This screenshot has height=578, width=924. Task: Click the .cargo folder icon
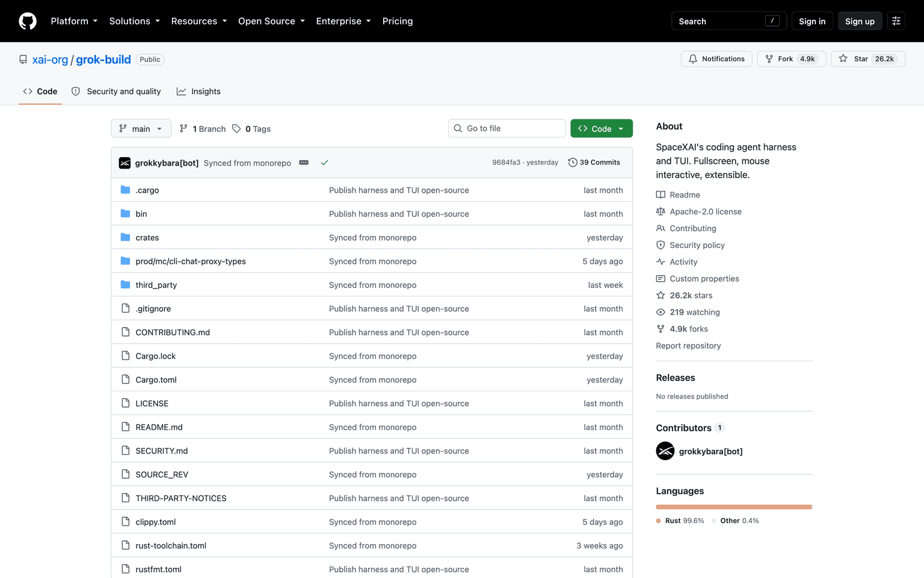pyautogui.click(x=125, y=190)
